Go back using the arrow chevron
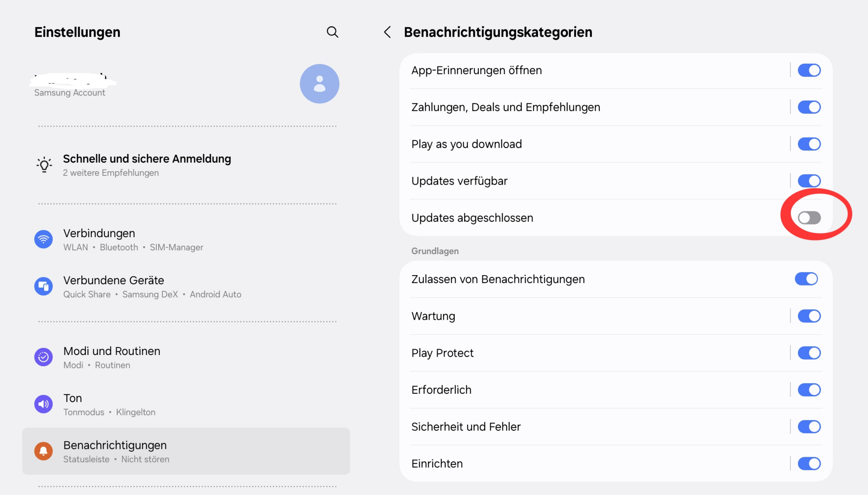Image resolution: width=868 pixels, height=495 pixels. [387, 32]
